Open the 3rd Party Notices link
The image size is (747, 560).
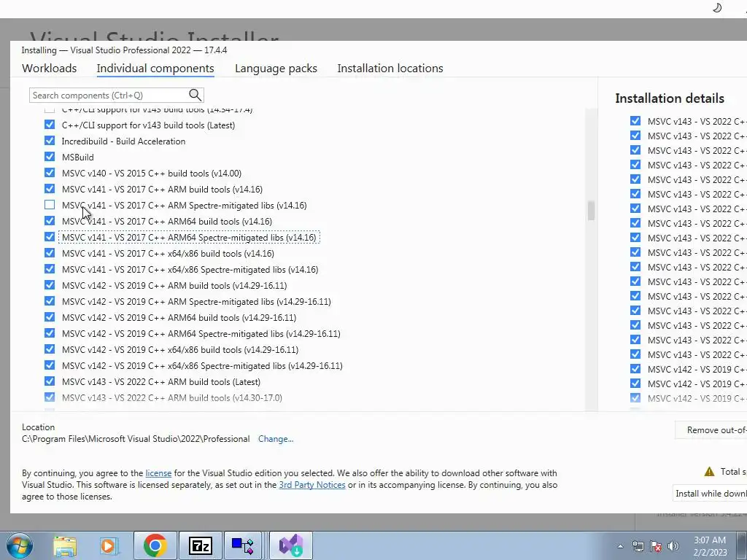pyautogui.click(x=312, y=485)
